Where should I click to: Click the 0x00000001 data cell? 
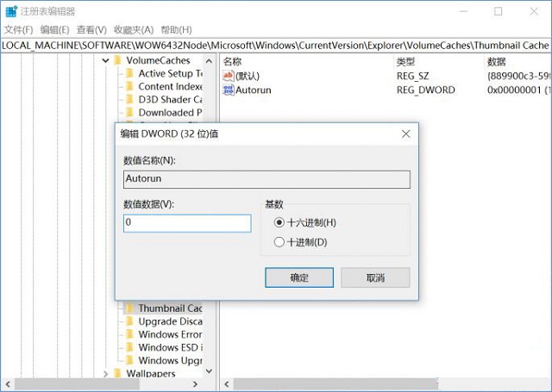(x=518, y=90)
